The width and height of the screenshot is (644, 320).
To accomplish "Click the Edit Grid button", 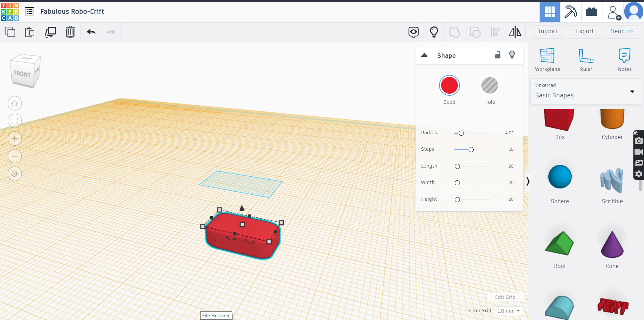I will pos(505,297).
